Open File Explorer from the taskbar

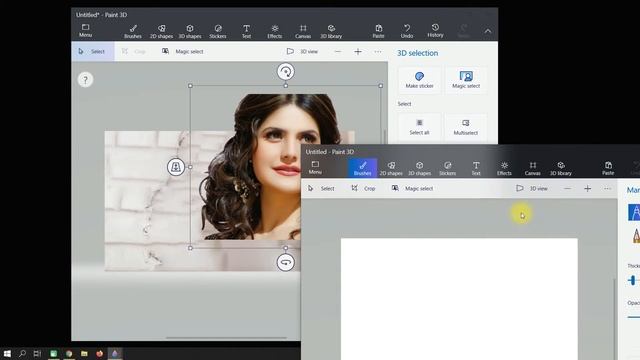[x=84, y=353]
